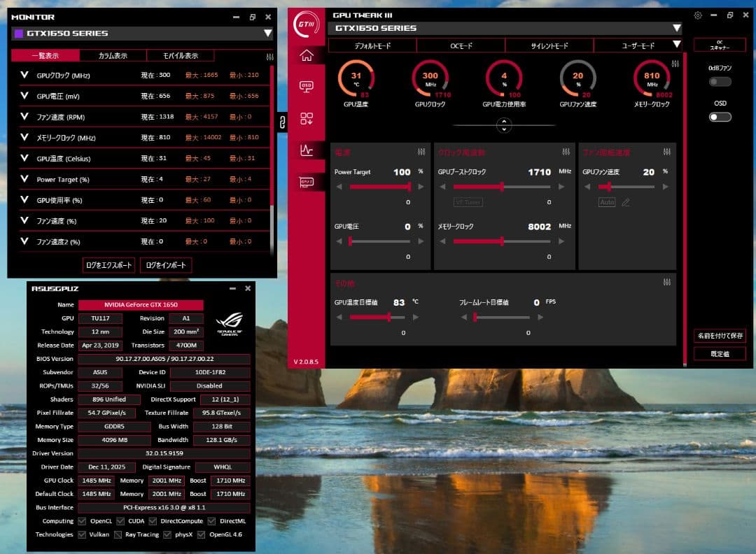Image resolution: width=756 pixels, height=554 pixels.
Task: Open fan speed panel settings sliders icon
Action: (667, 152)
